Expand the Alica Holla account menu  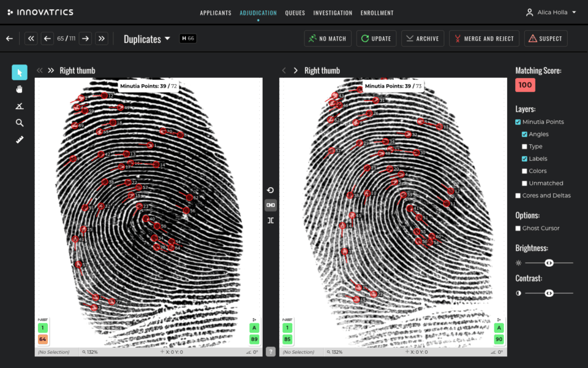pos(551,12)
